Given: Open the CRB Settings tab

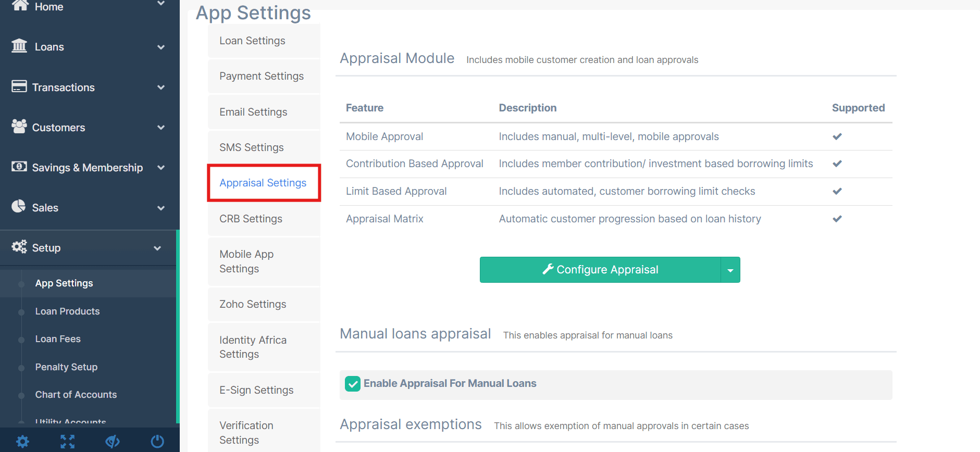Looking at the screenshot, I should click(264, 219).
